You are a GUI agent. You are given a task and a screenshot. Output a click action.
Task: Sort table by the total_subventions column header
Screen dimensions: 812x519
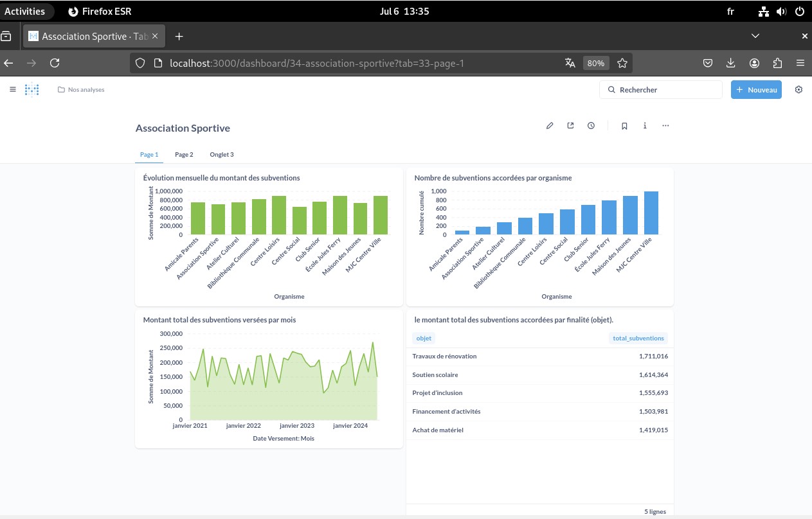(638, 338)
